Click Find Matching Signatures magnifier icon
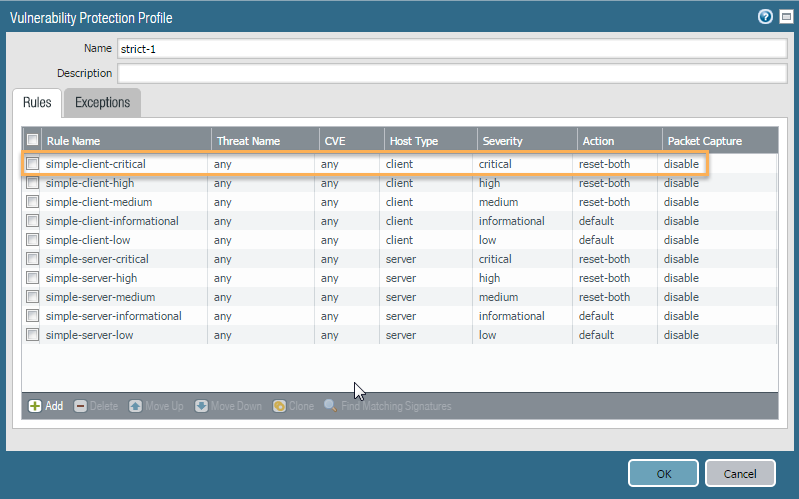799x499 pixels. [330, 406]
